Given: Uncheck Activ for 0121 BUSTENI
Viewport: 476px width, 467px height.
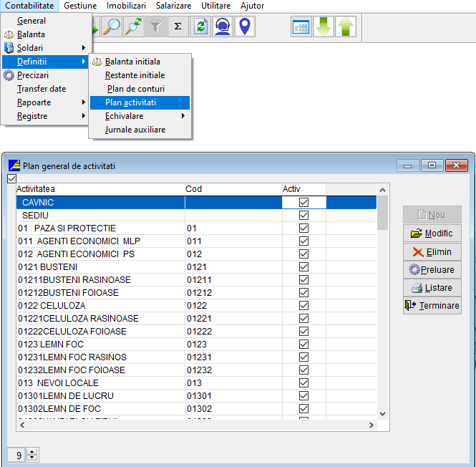Looking at the screenshot, I should point(303,267).
